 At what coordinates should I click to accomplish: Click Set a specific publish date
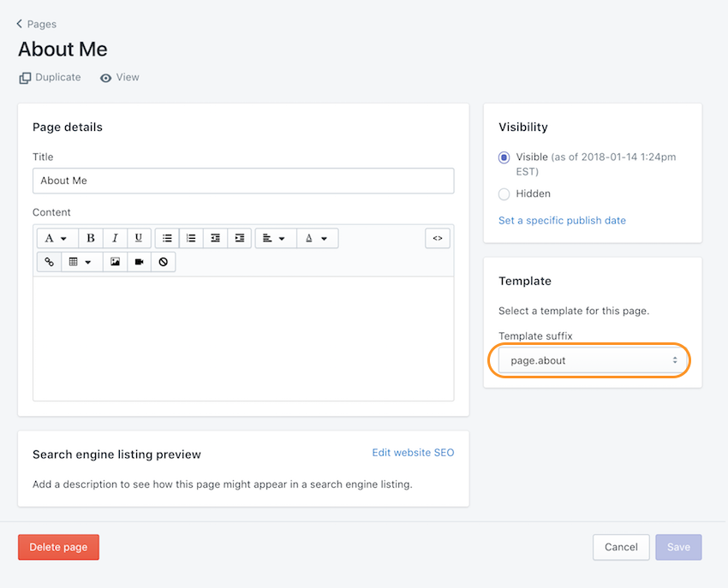(x=562, y=221)
